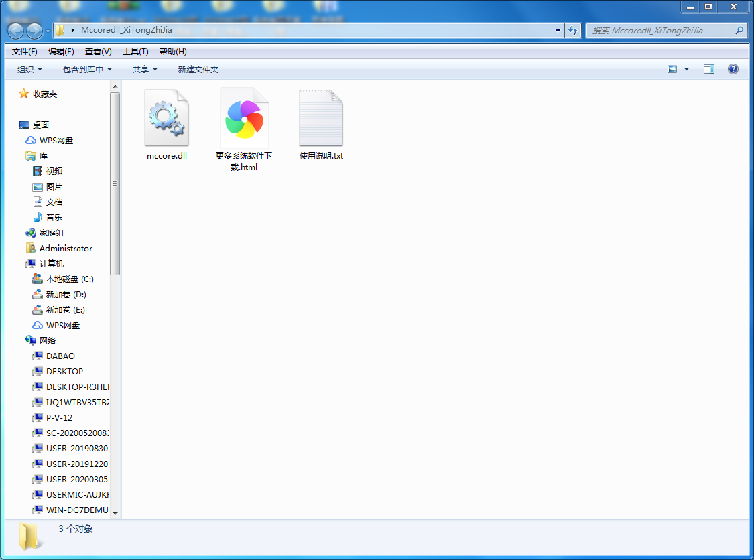Viewport: 754px width, 560px height.
Task: Open the recent pages dropdown beside Forward
Action: [x=48, y=31]
